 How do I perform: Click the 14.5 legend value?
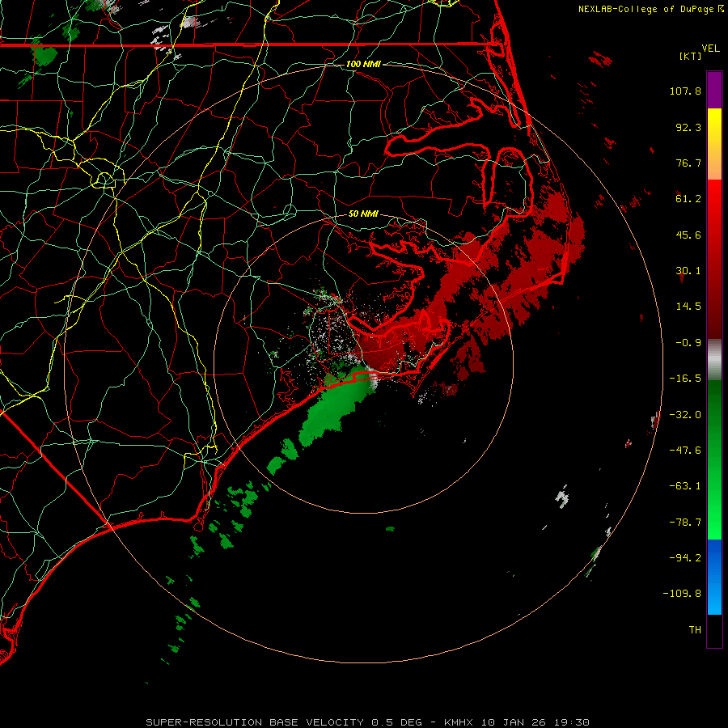(x=688, y=307)
